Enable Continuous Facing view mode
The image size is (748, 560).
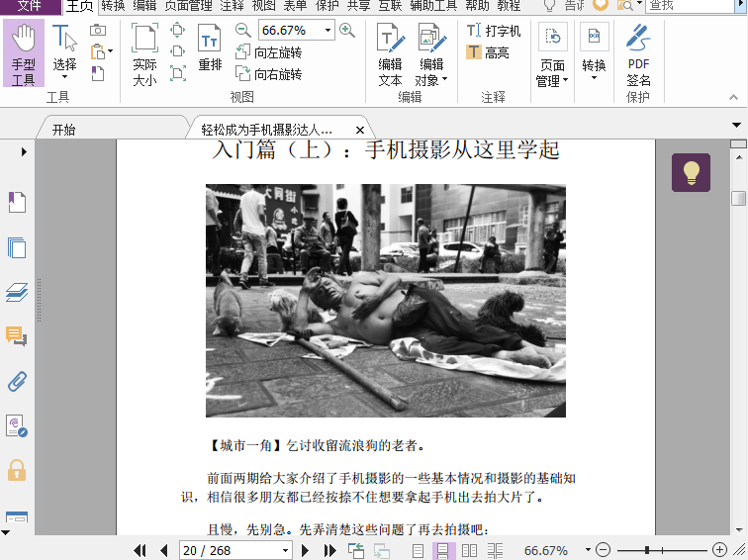[495, 551]
